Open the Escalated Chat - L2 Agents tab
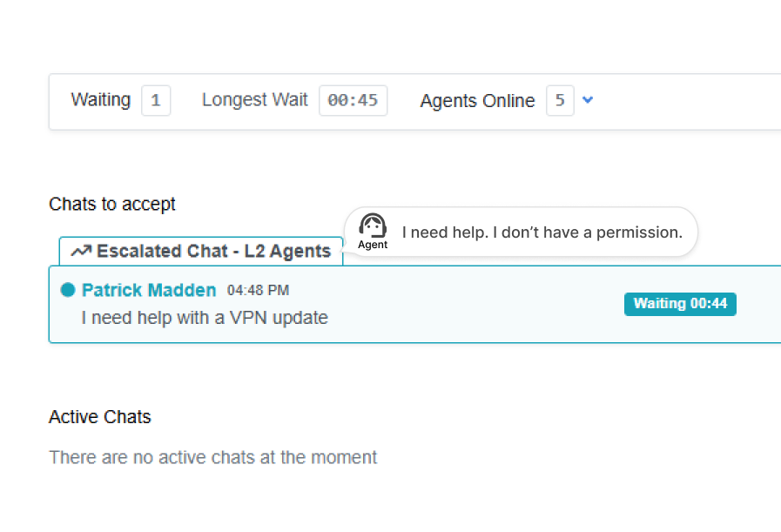Image resolution: width=781 pixels, height=532 pixels. 201,252
